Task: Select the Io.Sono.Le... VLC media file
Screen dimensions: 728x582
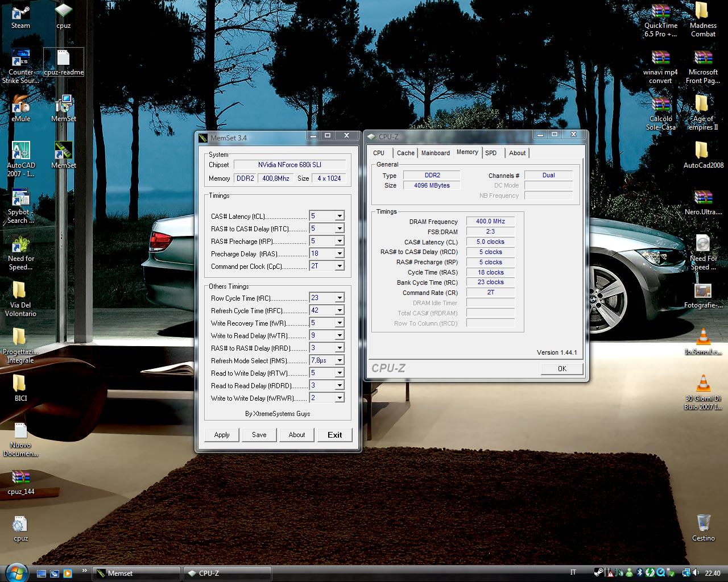Action: 703,342
